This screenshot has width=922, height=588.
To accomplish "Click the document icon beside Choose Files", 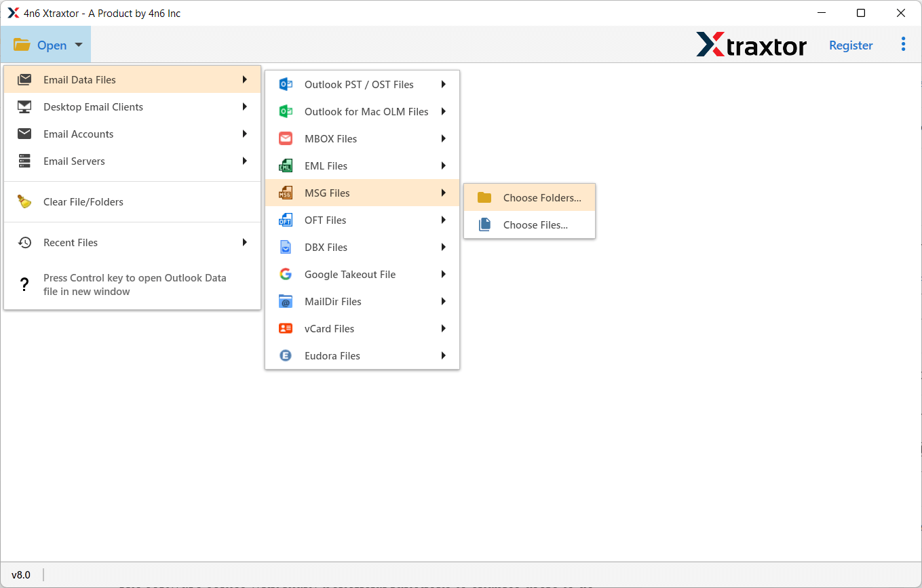I will tap(484, 224).
